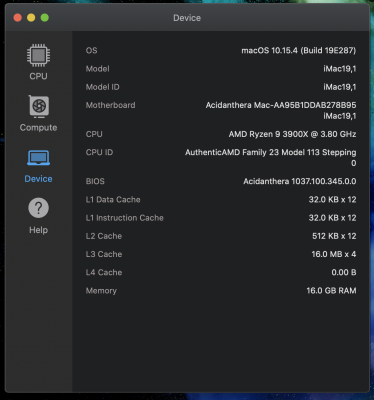The image size is (374, 400).
Task: Open the Help question mark icon
Action: pyautogui.click(x=38, y=208)
